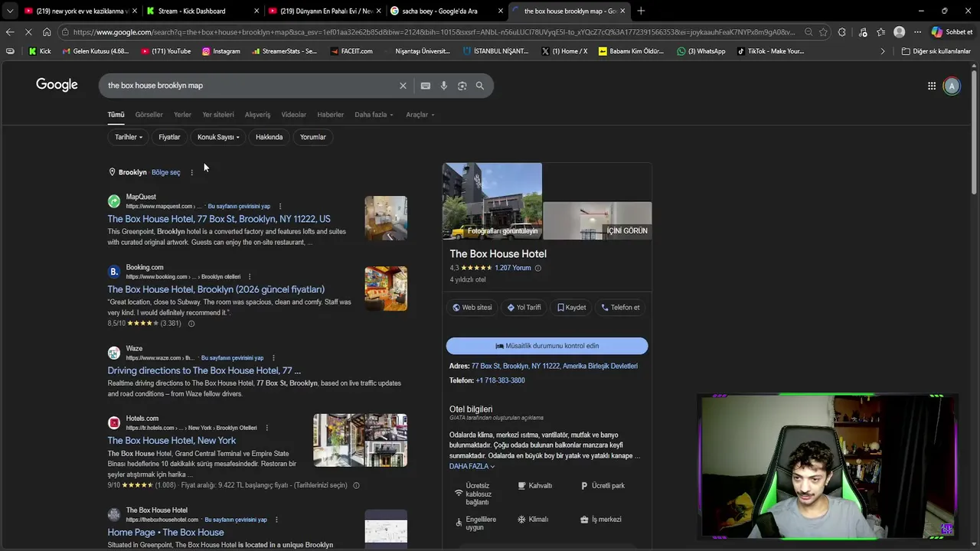Open Booking.com Box House Hotel result
Image resolution: width=980 pixels, height=551 pixels.
point(216,289)
